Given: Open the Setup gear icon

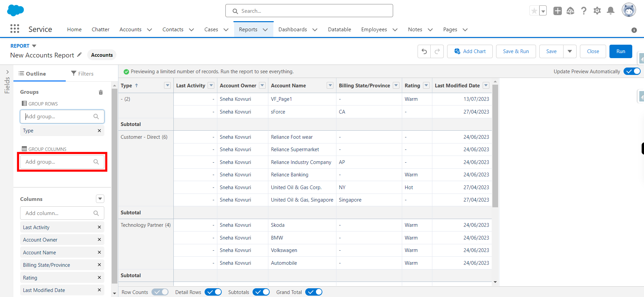Looking at the screenshot, I should tap(597, 11).
